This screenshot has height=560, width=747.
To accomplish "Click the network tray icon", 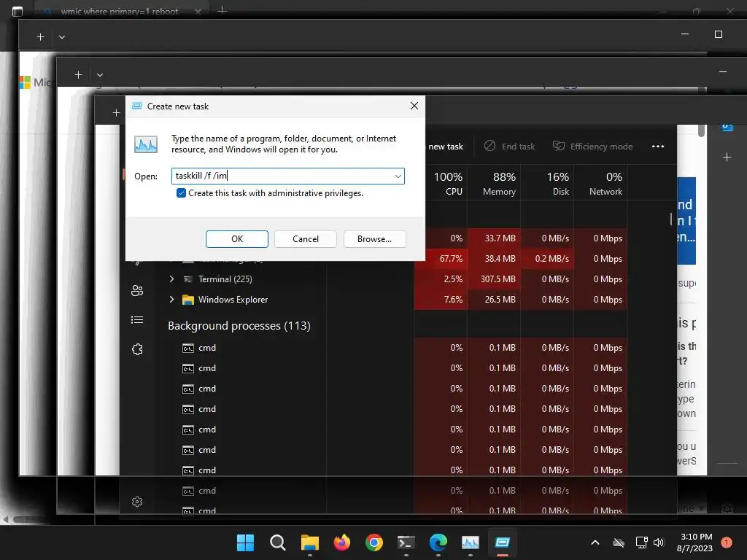I will pos(641,542).
